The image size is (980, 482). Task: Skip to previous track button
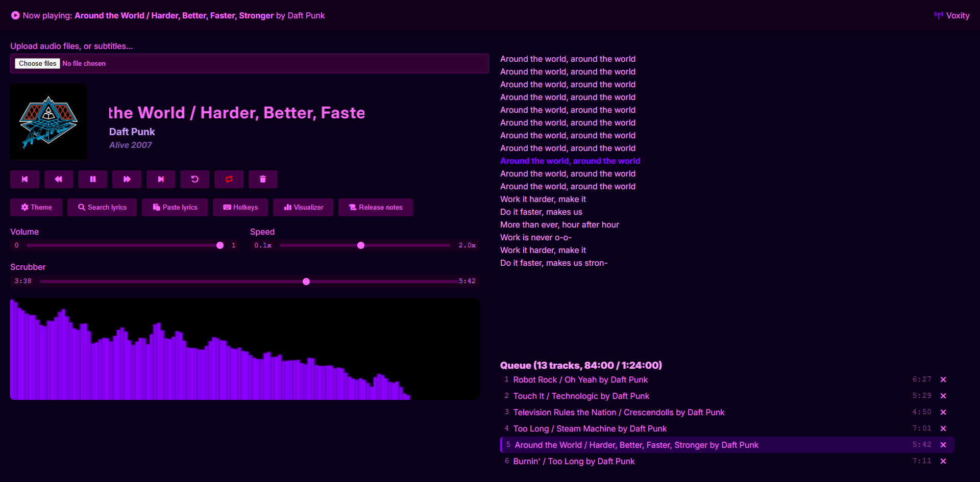(x=24, y=179)
